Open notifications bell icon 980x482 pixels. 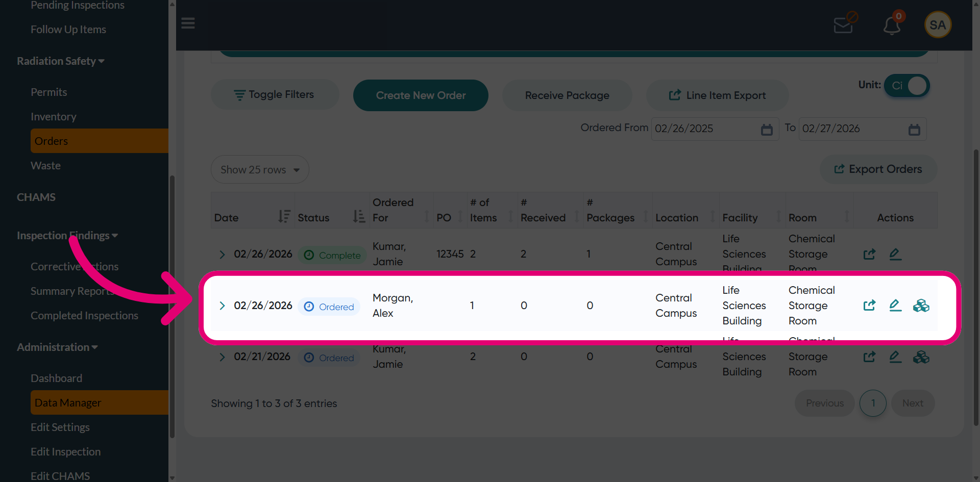893,24
